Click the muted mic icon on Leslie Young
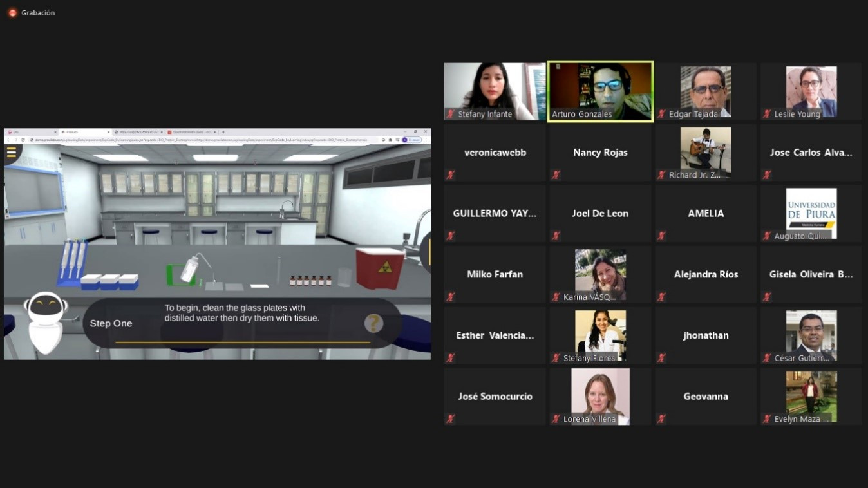 point(767,115)
